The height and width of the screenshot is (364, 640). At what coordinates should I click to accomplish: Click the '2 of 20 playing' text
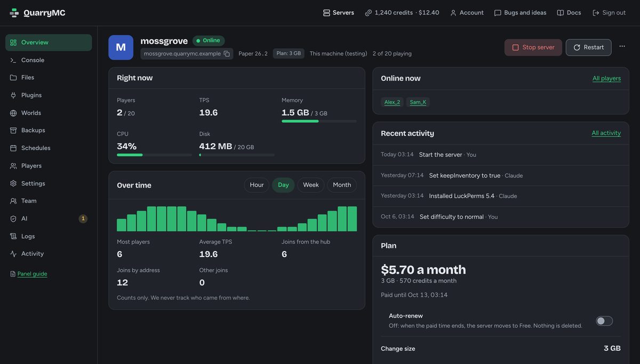pos(392,54)
